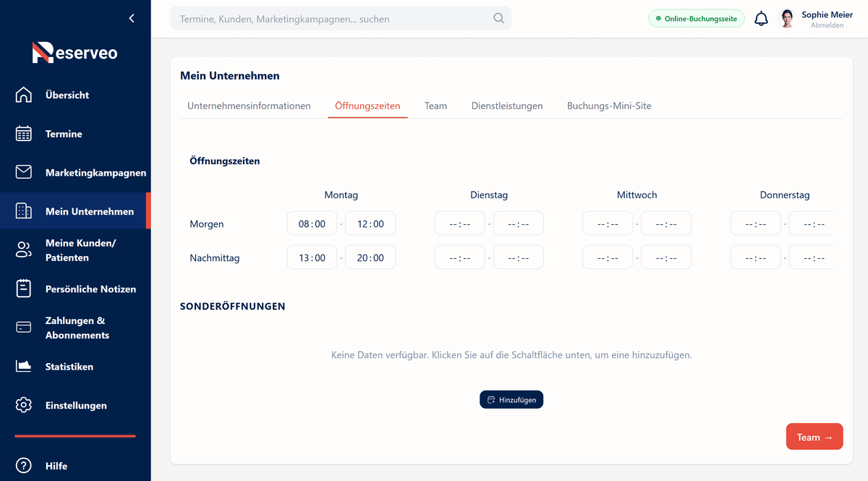Click the search magnifier icon
868x481 pixels.
click(498, 19)
